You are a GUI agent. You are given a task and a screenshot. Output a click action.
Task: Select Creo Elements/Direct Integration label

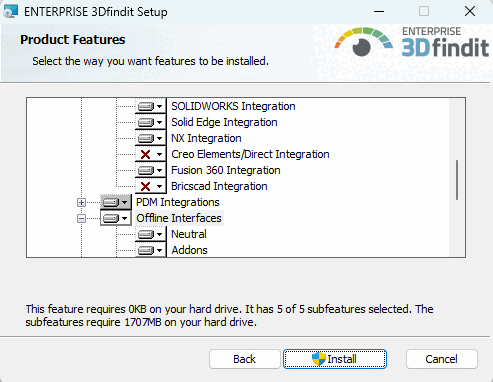click(x=250, y=154)
